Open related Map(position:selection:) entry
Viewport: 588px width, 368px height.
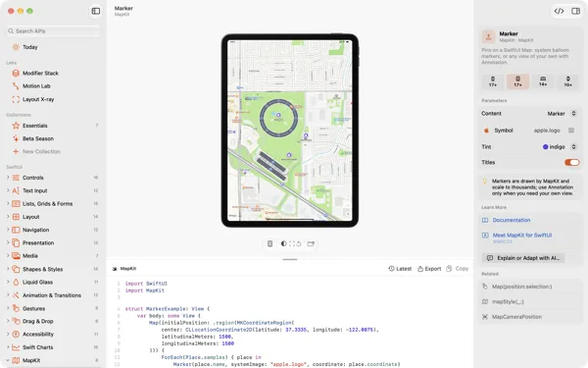point(521,287)
